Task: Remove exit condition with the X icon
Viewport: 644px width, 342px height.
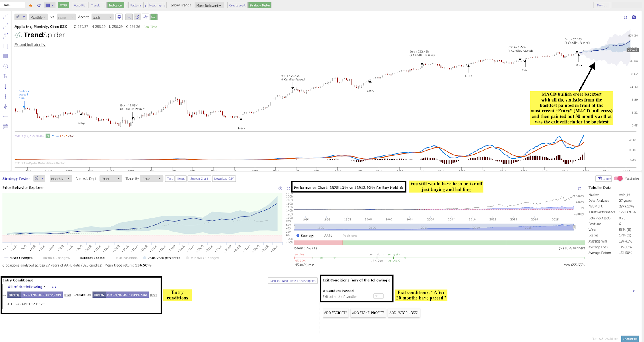Action: [x=634, y=291]
